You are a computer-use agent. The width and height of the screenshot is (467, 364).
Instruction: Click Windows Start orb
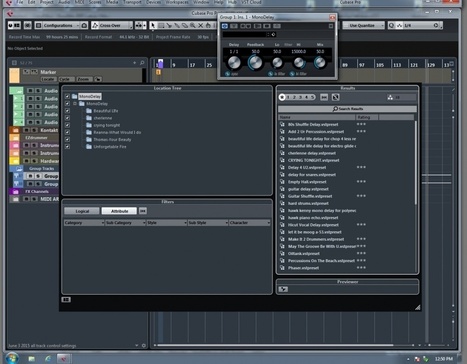[x=12, y=358]
